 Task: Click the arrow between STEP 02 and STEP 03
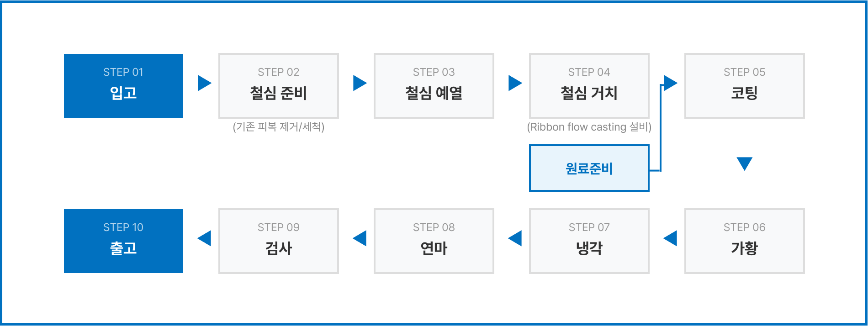pyautogui.click(x=359, y=83)
